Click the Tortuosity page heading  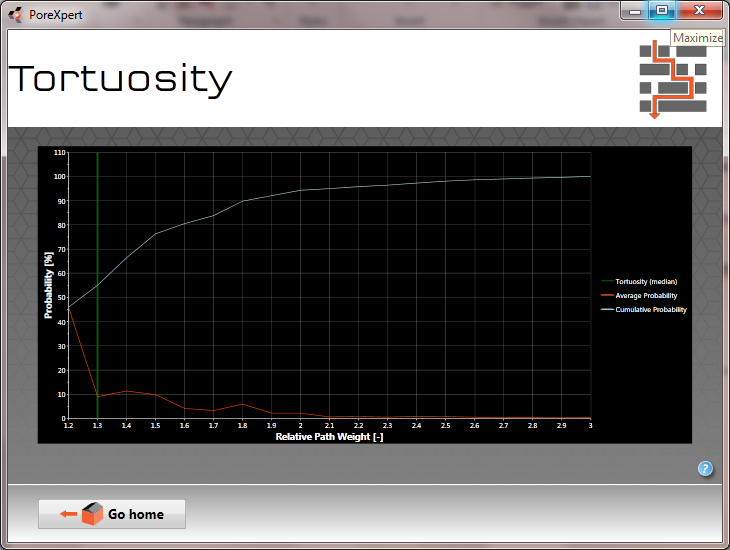(x=120, y=78)
